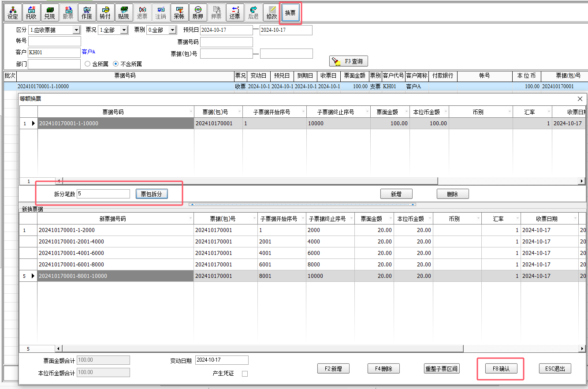588x389 pixels.
Task: Select the 兑现 toolbar icon
Action: point(50,12)
